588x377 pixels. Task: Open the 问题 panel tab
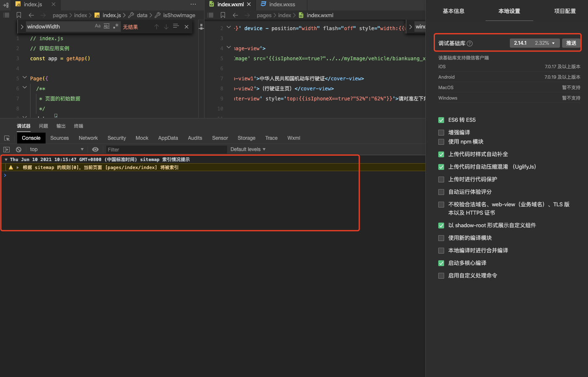click(43, 126)
